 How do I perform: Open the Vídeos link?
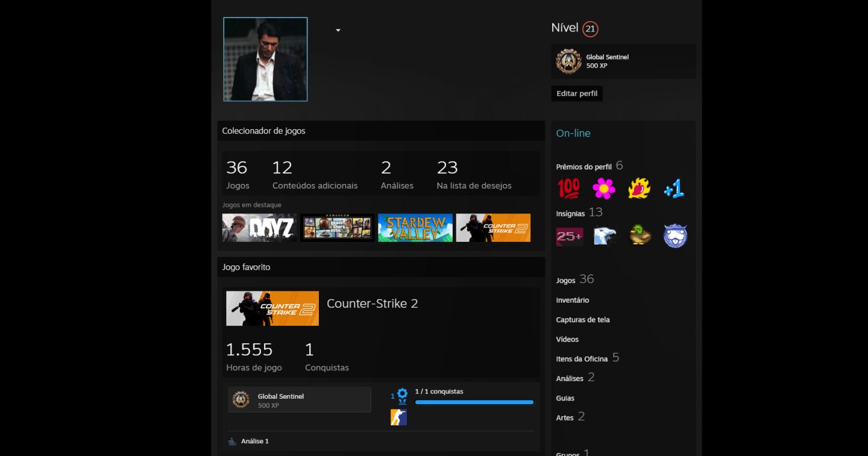pyautogui.click(x=567, y=339)
